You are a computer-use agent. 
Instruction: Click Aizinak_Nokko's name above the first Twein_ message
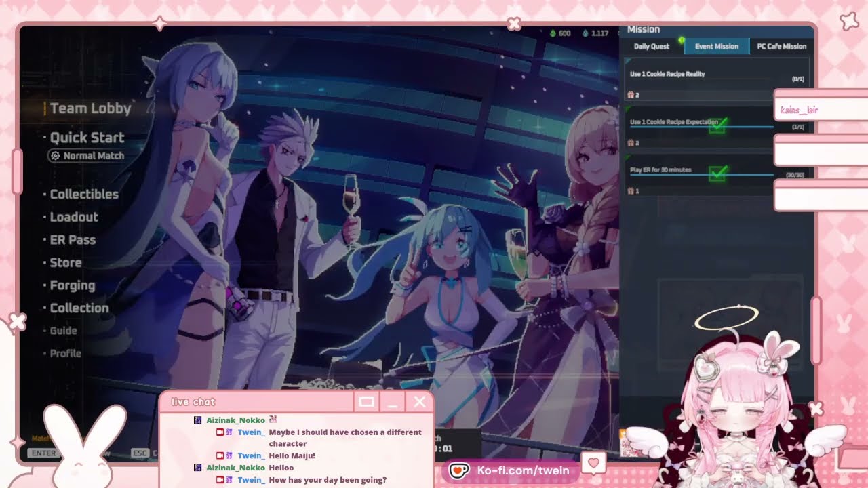click(235, 420)
